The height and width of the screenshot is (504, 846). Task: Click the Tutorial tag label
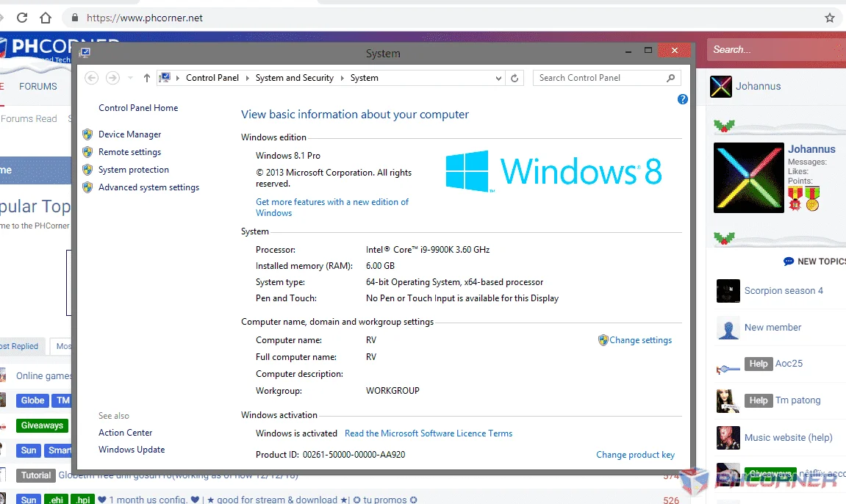(x=35, y=475)
